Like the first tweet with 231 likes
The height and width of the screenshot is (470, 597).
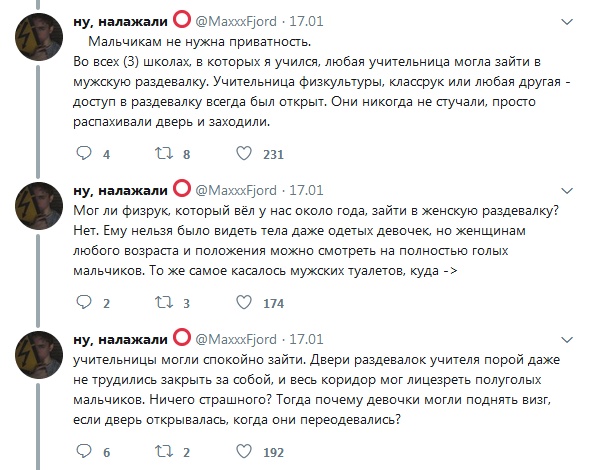tap(244, 153)
